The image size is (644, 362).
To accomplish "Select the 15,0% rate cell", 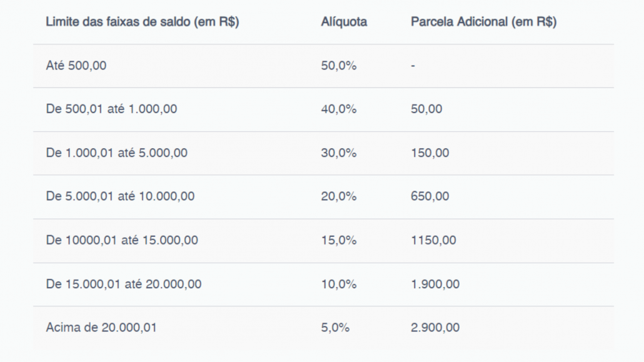I will (x=338, y=240).
